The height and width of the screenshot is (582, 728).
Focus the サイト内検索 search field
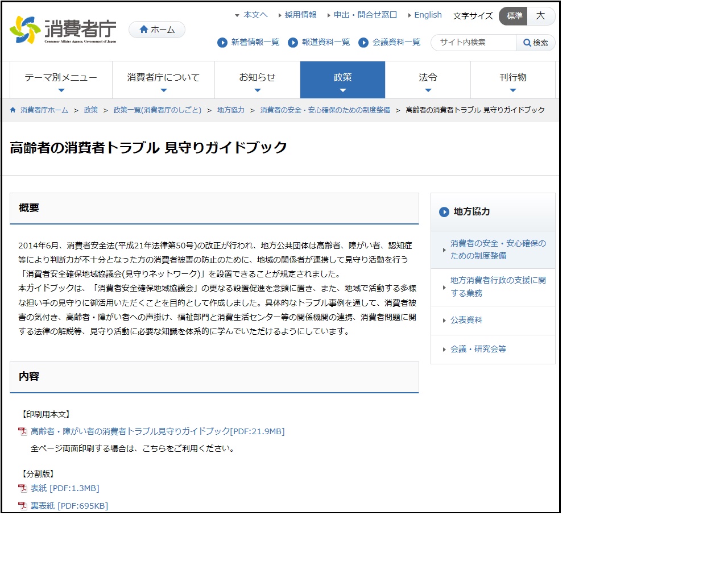473,43
